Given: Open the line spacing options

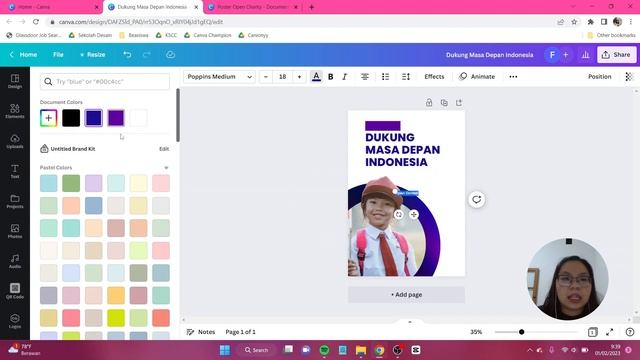Looking at the screenshot, I should pyautogui.click(x=406, y=77).
